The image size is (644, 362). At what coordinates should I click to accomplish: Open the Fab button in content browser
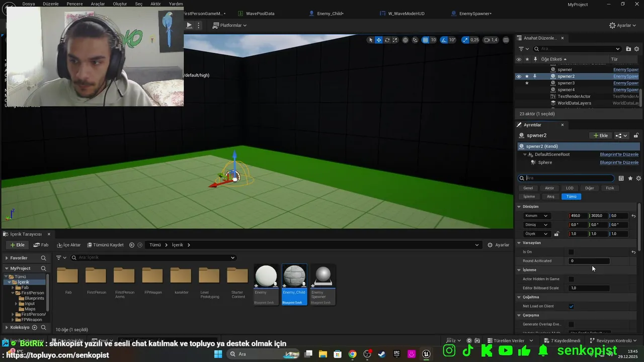(x=41, y=245)
